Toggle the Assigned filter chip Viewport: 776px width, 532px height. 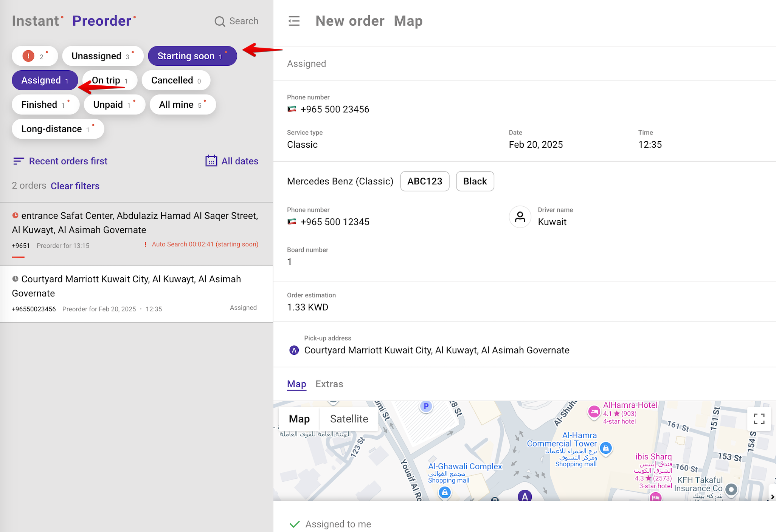[x=45, y=80]
